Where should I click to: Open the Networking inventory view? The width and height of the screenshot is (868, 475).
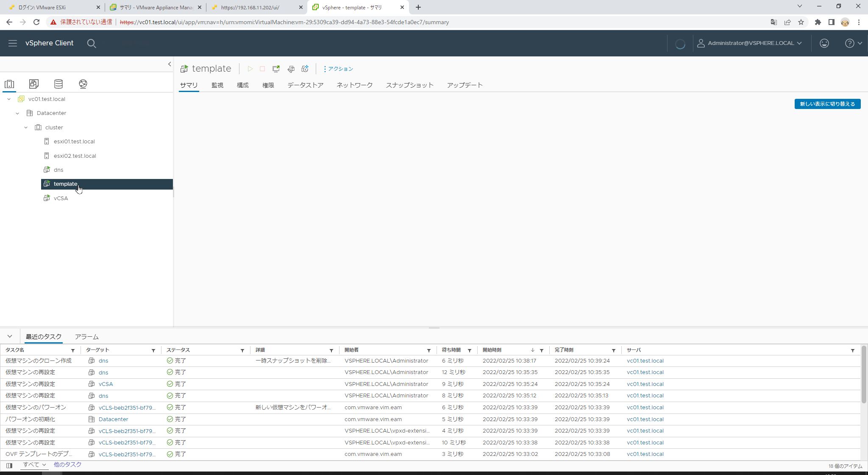pos(83,84)
